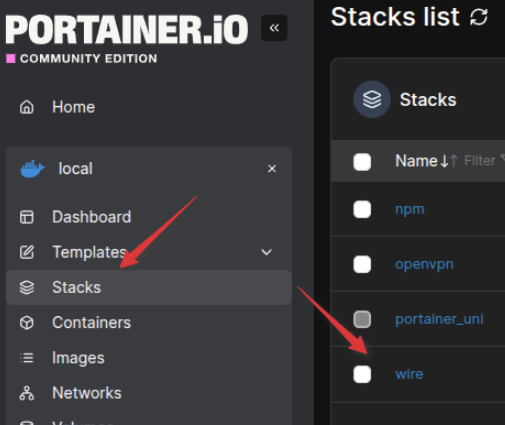Refresh the Stacks list

point(479,17)
